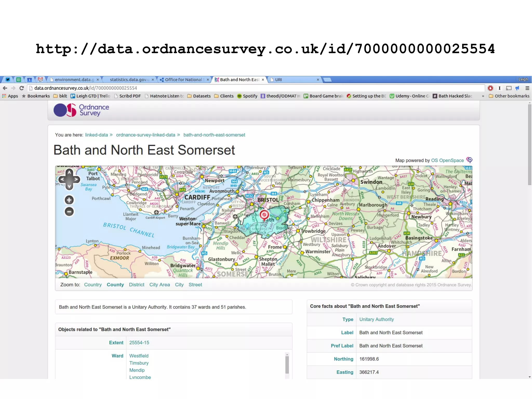This screenshot has height=399, width=532.
Task: Click the browser back arrow
Action: click(x=5, y=88)
